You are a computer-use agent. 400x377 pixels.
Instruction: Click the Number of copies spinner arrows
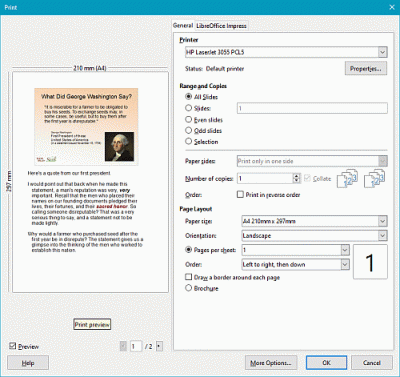297,178
